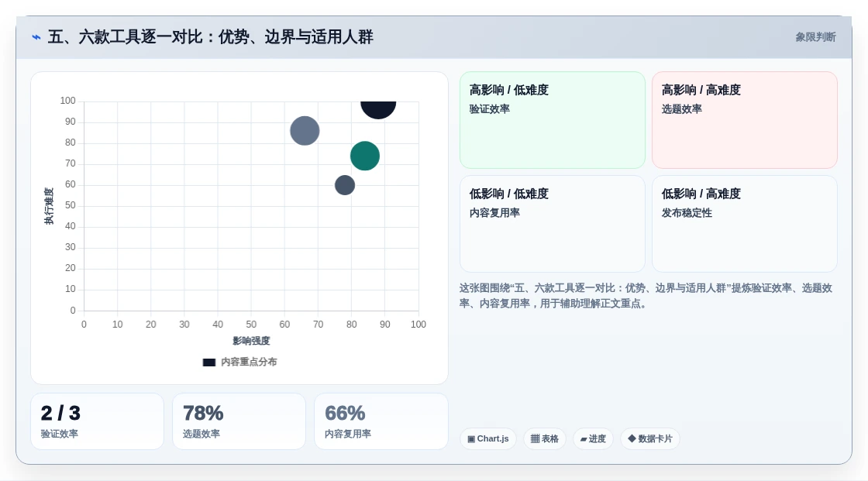Click 验证效率 text in green card
Screen dimensions: 868x481
489,109
